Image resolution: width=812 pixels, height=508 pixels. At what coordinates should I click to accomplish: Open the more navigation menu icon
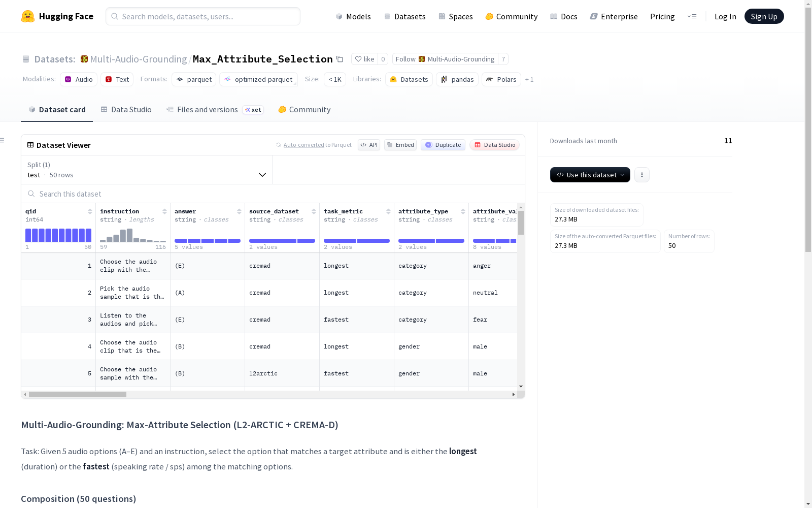pos(692,16)
